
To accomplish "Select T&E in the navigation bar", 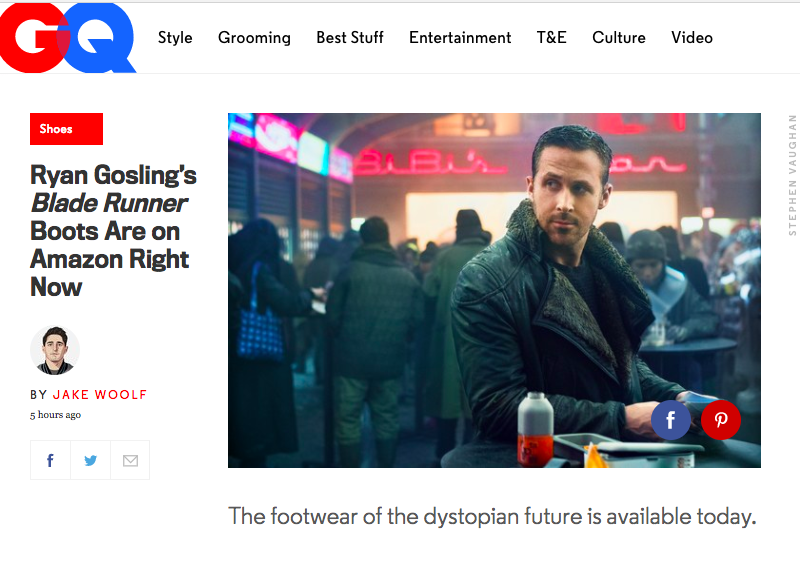I will pyautogui.click(x=552, y=38).
